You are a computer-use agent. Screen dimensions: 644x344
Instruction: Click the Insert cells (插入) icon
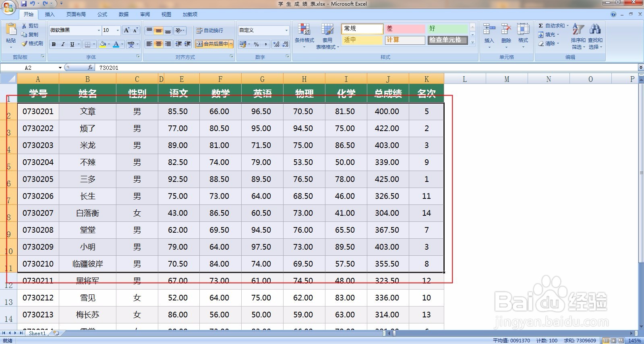click(x=489, y=29)
